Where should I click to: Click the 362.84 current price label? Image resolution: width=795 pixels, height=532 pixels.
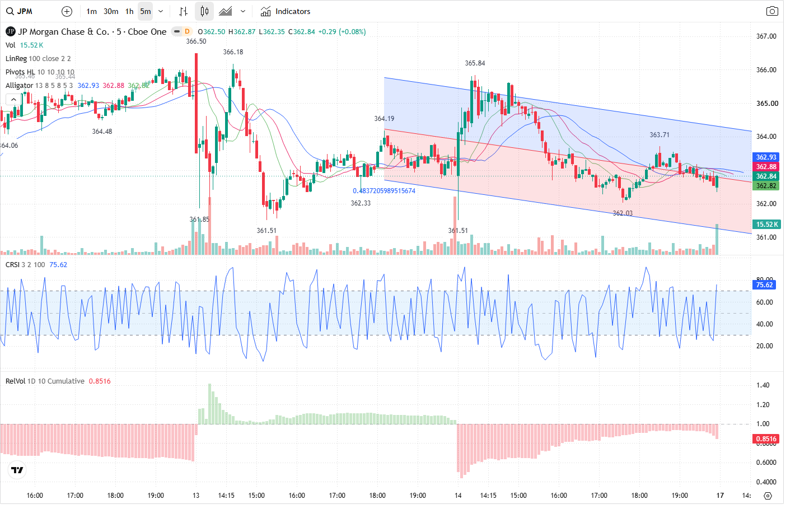click(x=766, y=176)
